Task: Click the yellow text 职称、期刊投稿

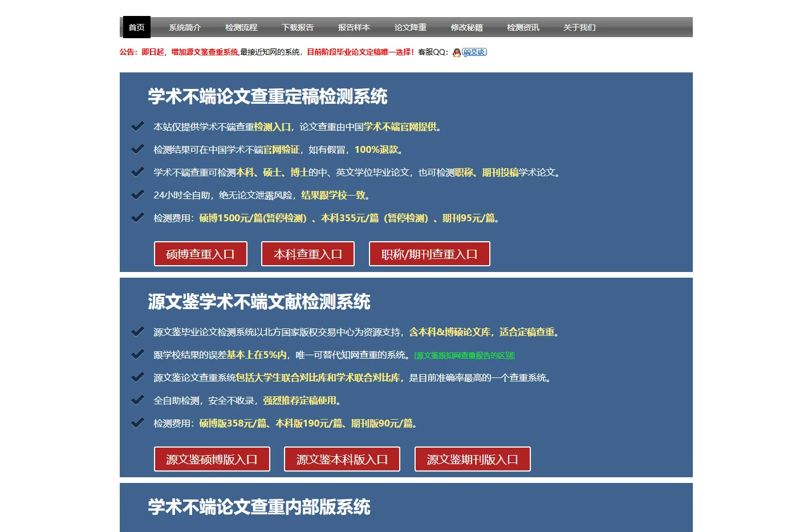Action: (x=487, y=172)
